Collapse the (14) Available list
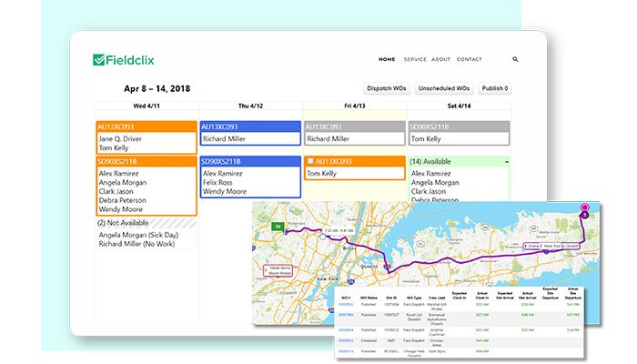Viewport: 637px width, 364px height. pos(506,161)
